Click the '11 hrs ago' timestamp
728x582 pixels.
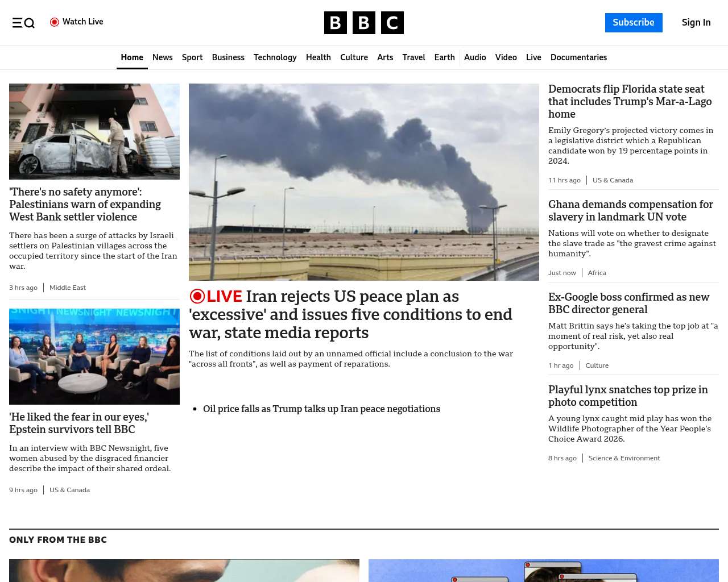click(x=564, y=180)
